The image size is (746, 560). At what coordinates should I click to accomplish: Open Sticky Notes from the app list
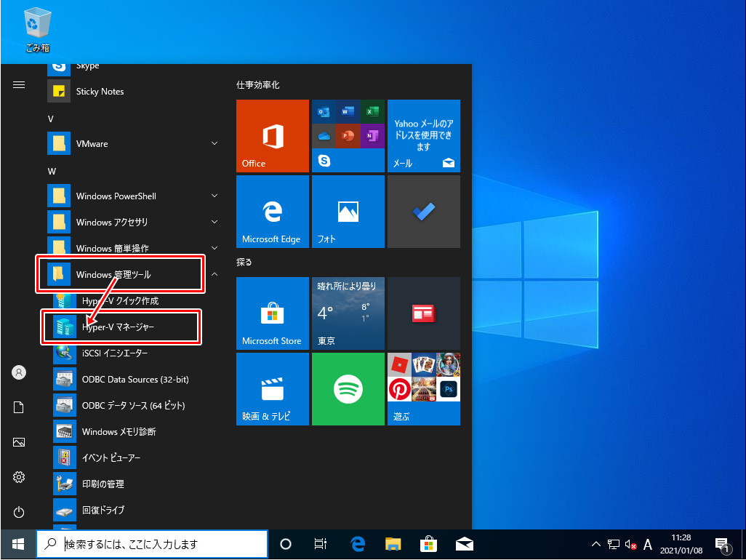[x=100, y=92]
